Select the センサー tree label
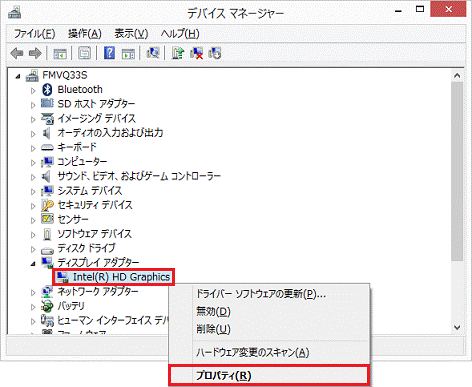 pyautogui.click(x=73, y=219)
